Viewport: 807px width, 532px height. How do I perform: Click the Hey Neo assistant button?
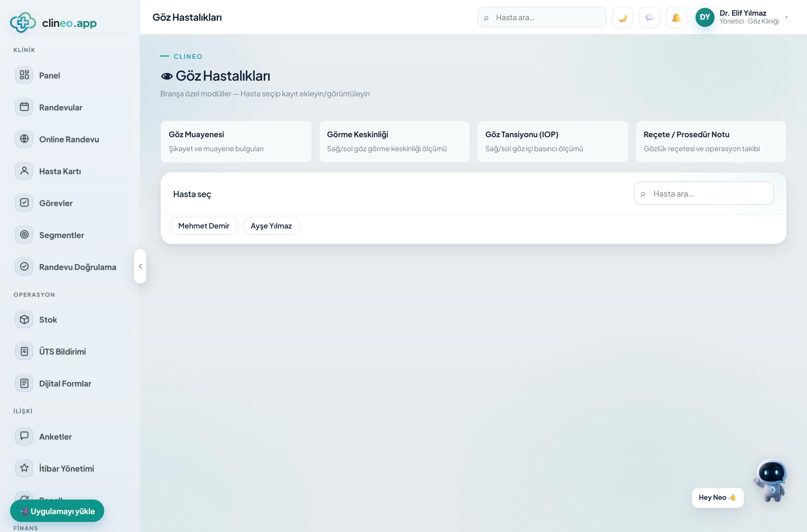pyautogui.click(x=717, y=497)
